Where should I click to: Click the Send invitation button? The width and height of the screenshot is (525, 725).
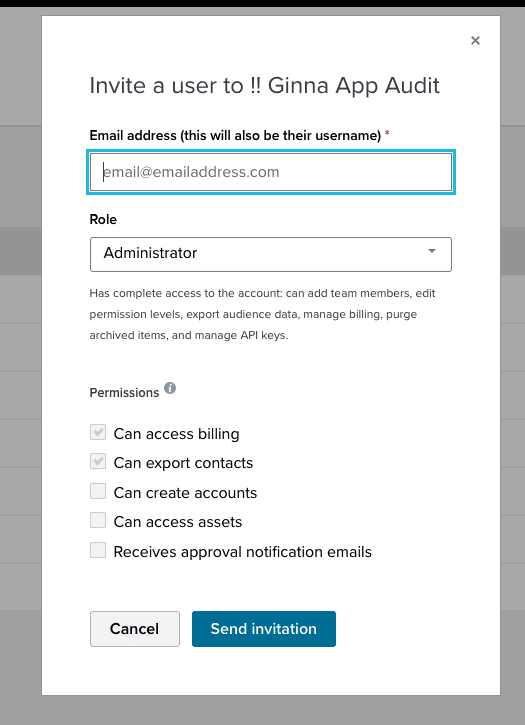[264, 629]
